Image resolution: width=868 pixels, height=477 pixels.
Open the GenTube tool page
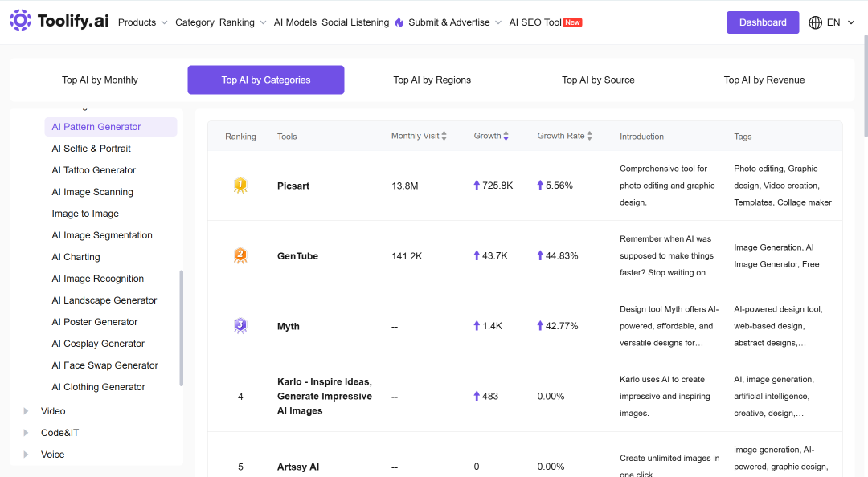(x=298, y=256)
